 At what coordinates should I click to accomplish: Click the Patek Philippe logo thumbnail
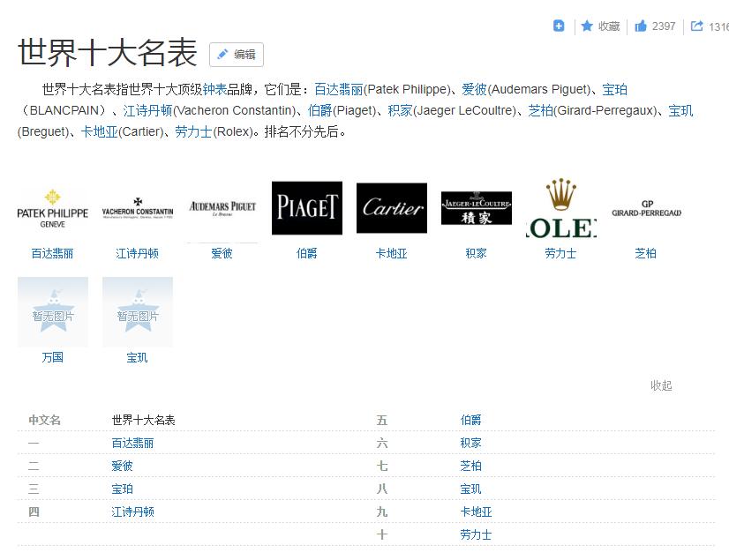[53, 208]
